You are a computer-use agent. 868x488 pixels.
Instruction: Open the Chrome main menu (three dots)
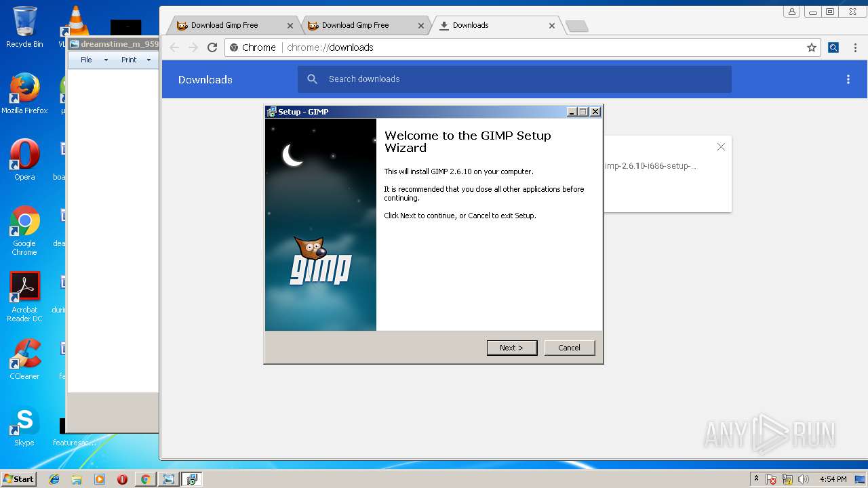tap(855, 47)
